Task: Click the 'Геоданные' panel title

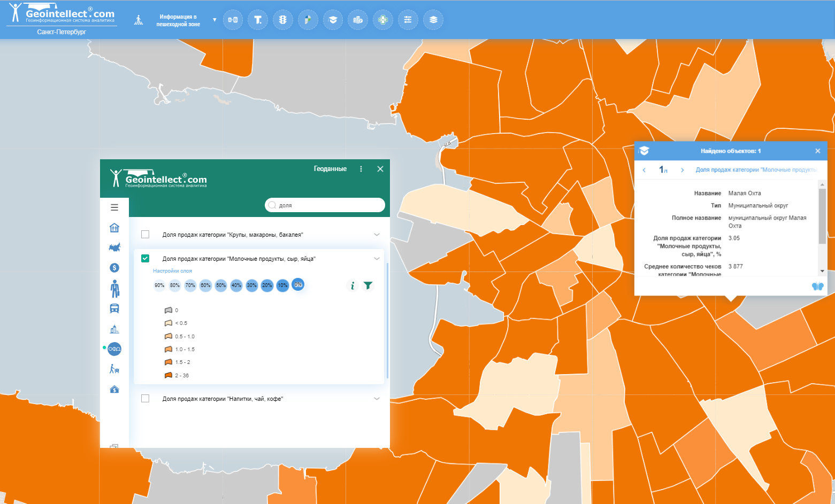Action: (330, 169)
